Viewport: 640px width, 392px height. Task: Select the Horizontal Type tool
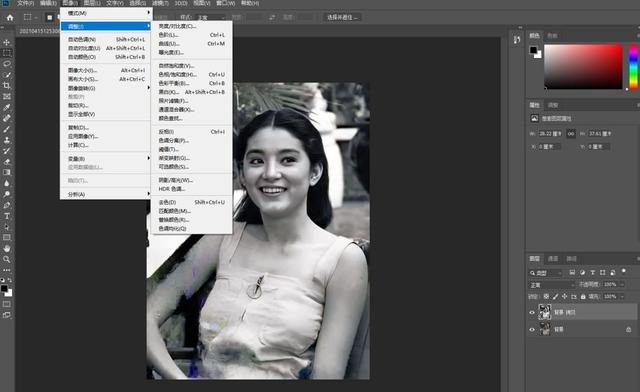(x=7, y=216)
